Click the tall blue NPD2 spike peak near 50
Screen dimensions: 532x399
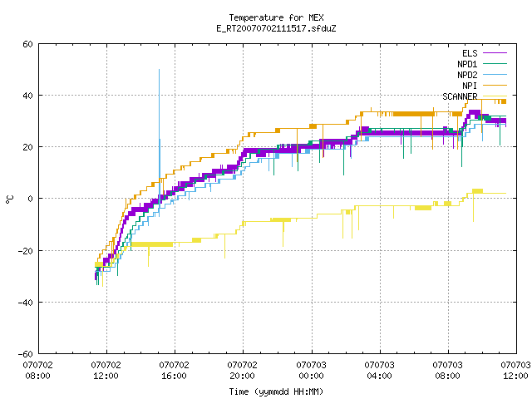click(x=159, y=70)
